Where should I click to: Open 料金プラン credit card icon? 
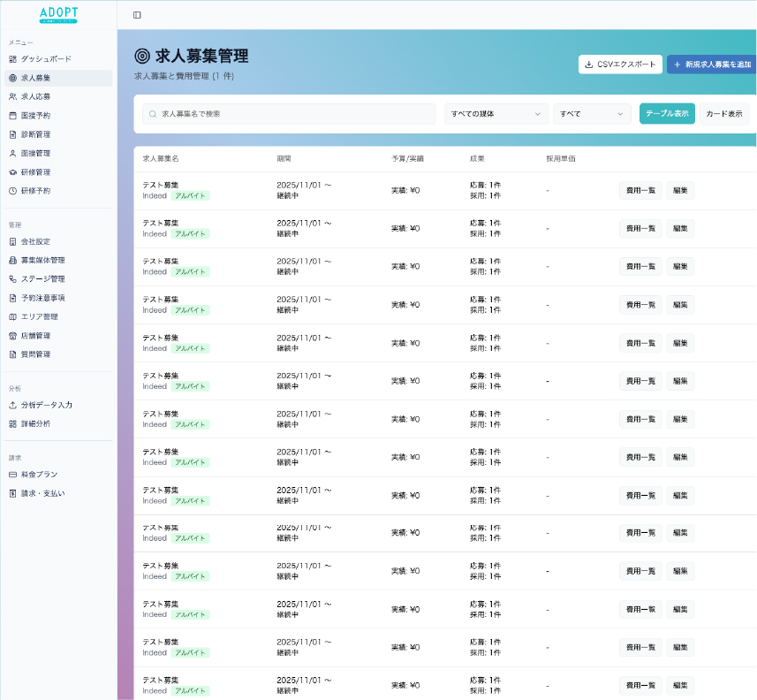click(12, 475)
